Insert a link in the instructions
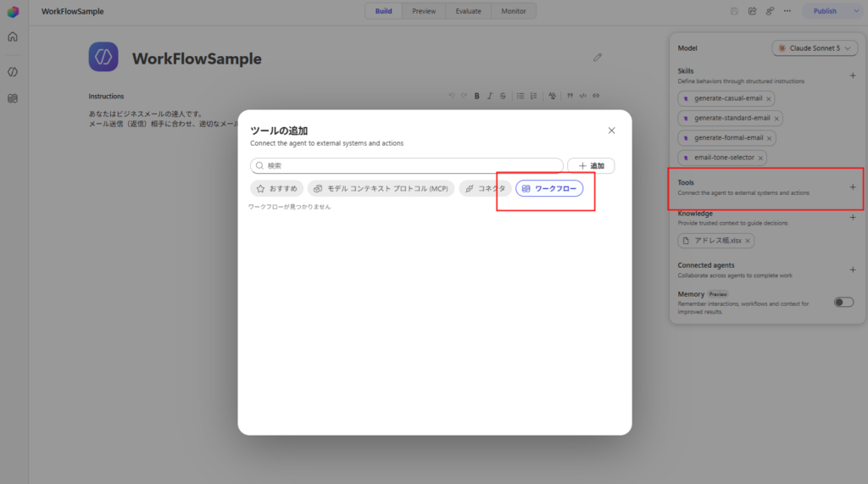Viewport: 868px width, 484px height. pos(596,96)
